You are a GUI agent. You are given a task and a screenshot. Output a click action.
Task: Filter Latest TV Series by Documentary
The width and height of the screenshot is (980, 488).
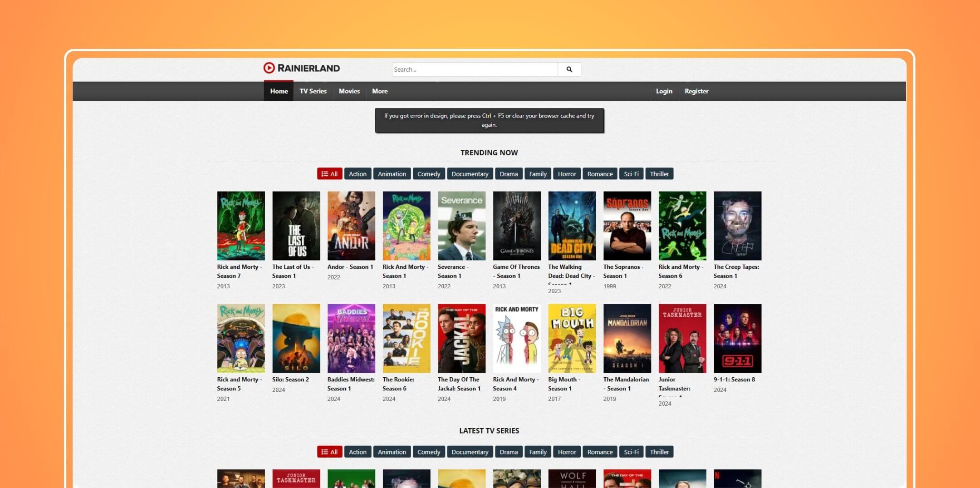pos(470,452)
